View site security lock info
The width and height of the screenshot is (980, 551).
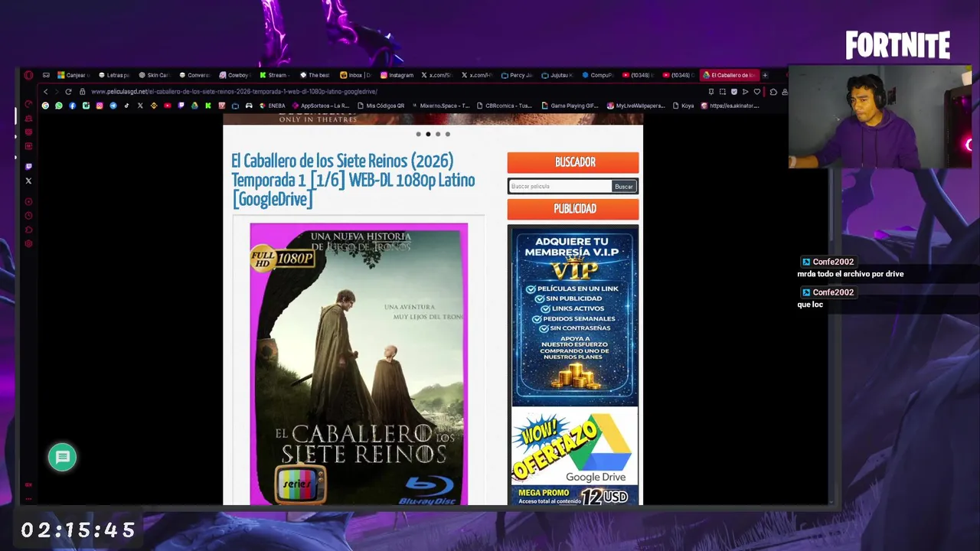pyautogui.click(x=82, y=92)
